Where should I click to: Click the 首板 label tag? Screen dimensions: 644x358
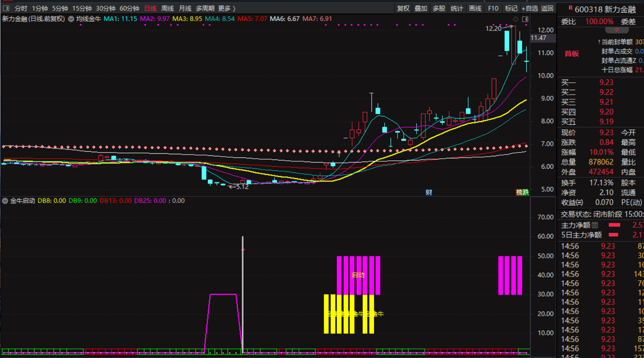coord(572,54)
